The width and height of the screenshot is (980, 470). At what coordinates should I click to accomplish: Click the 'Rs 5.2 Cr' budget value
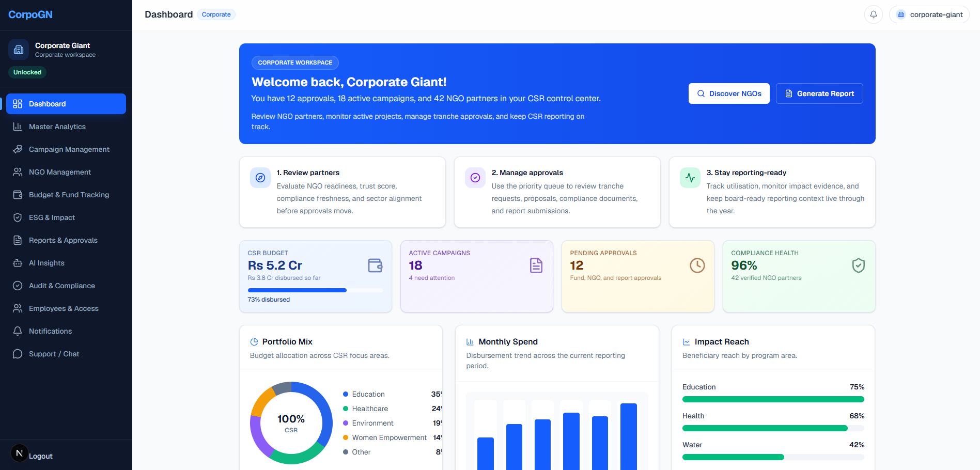pyautogui.click(x=275, y=265)
